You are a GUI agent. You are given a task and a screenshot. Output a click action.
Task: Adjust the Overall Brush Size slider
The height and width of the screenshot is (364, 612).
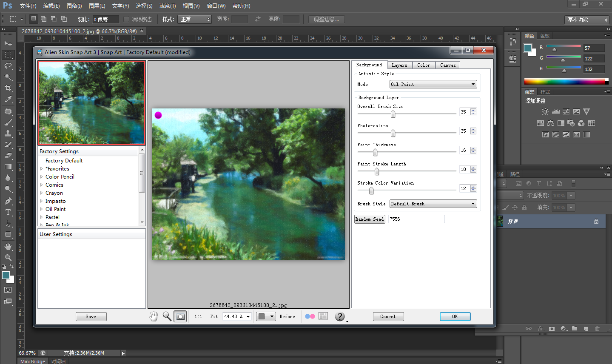[x=393, y=114]
